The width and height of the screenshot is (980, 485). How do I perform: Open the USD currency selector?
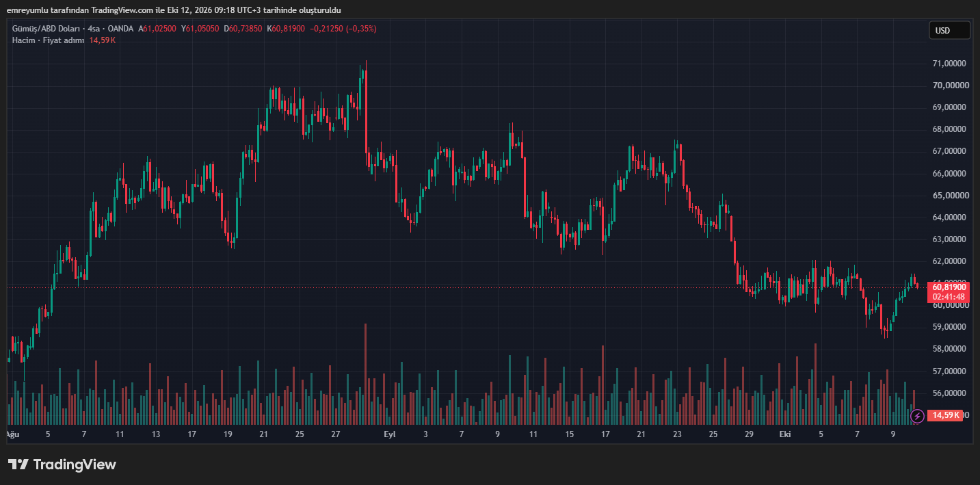[949, 30]
